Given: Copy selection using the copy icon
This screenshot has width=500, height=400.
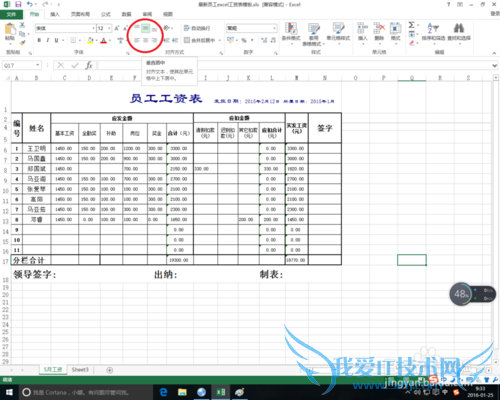Looking at the screenshot, I should pyautogui.click(x=22, y=34).
